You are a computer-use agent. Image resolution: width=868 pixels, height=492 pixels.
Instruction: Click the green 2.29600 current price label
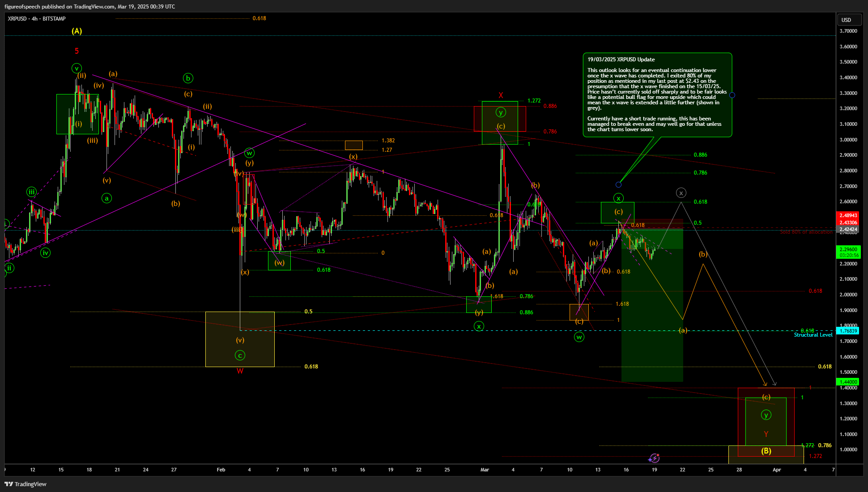coord(848,249)
